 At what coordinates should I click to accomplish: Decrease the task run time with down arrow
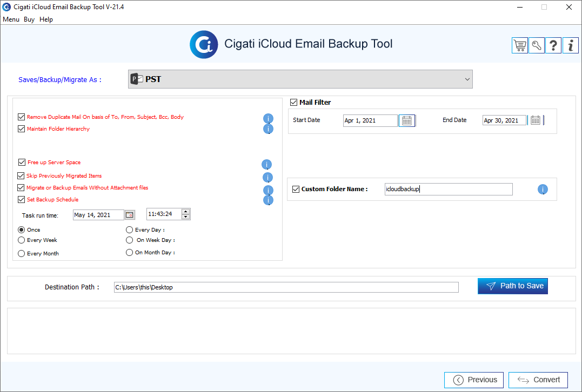click(x=185, y=217)
